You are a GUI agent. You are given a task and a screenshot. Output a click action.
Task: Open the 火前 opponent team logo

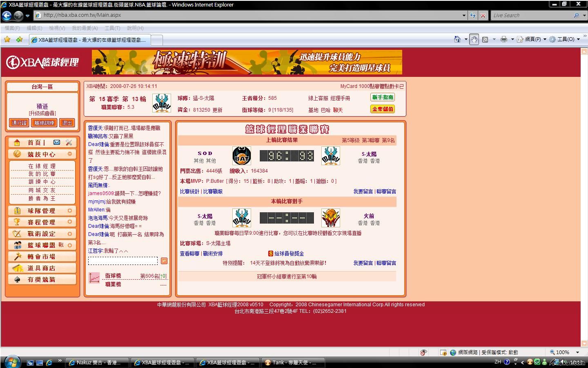coord(330,218)
